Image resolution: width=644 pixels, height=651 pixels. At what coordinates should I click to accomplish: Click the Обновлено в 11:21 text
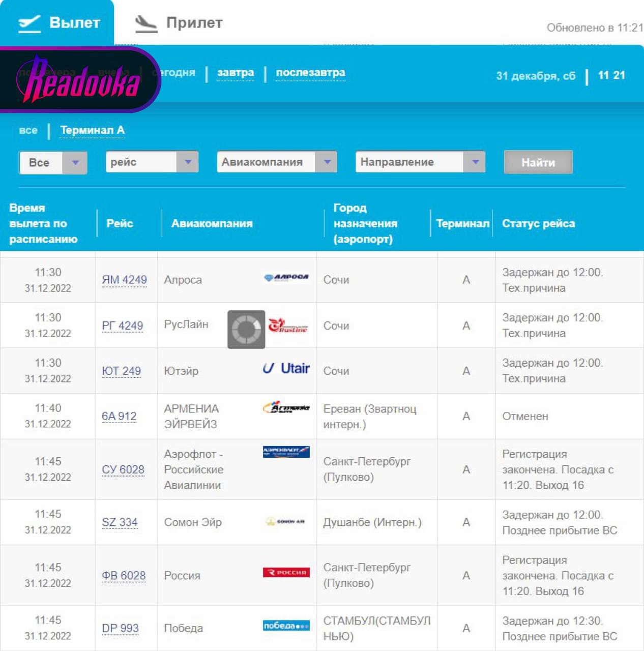coord(595,27)
